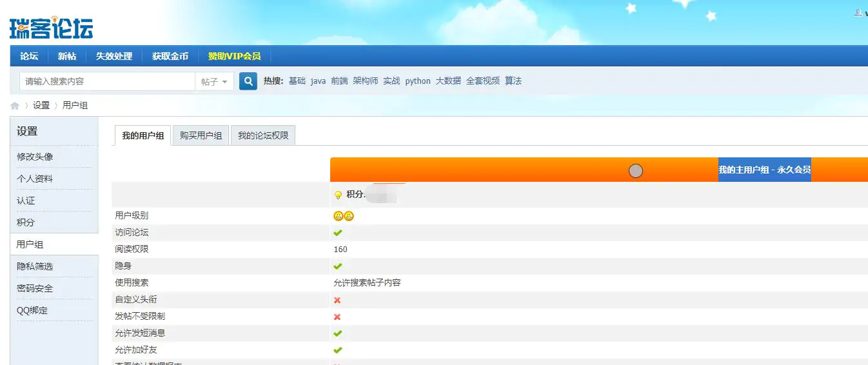Open the 论坛 navigation menu
Viewport: 868px width, 365px height.
(29, 56)
